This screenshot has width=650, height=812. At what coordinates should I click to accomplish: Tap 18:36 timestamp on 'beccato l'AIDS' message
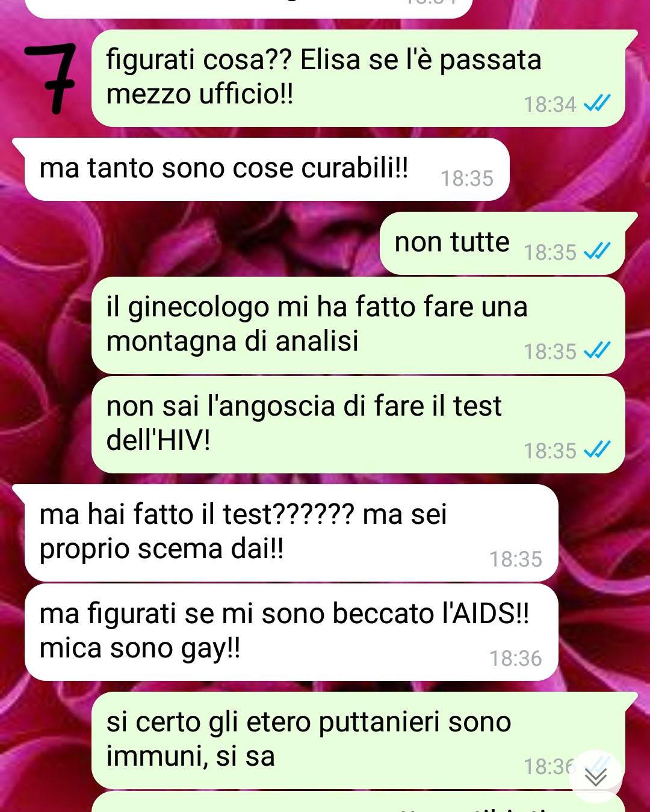[516, 659]
